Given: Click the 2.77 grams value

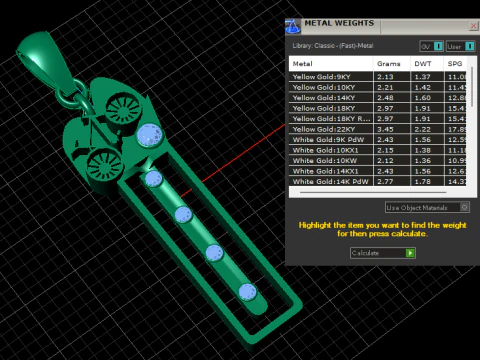Looking at the screenshot, I should pos(385,182).
